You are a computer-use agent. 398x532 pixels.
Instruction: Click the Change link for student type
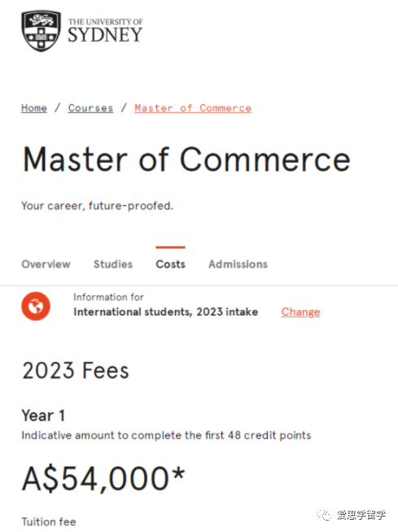[300, 312]
